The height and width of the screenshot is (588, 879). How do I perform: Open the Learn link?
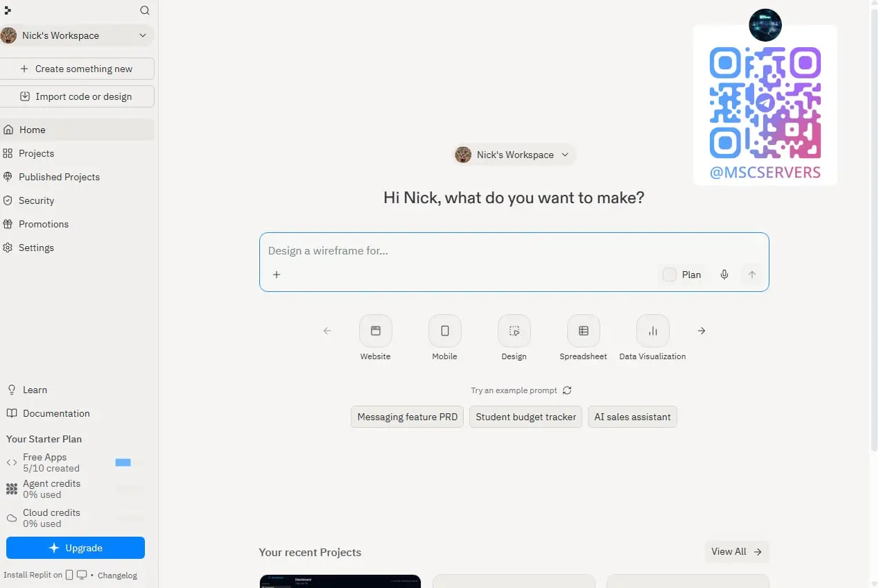pos(27,390)
